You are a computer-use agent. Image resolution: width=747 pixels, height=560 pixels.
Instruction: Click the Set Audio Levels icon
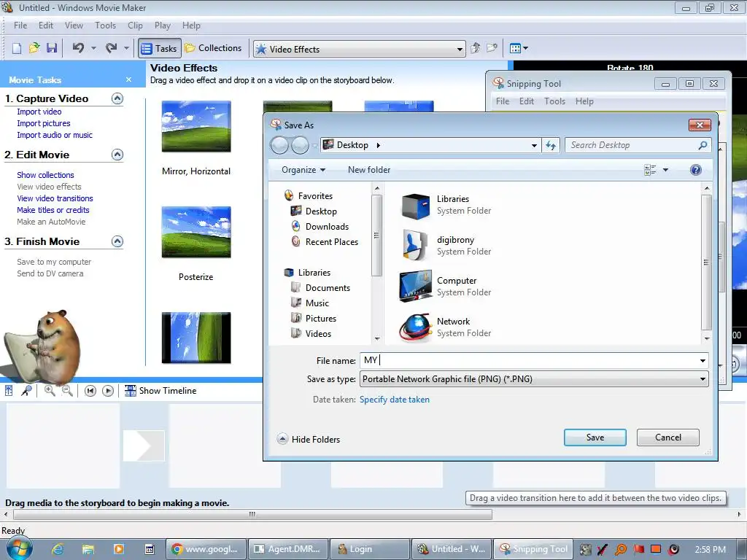coord(9,391)
